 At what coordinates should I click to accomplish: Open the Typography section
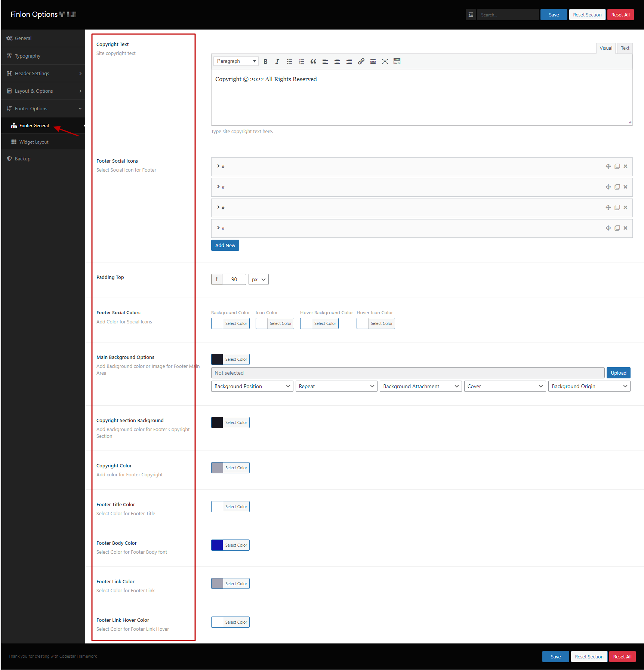(27, 56)
